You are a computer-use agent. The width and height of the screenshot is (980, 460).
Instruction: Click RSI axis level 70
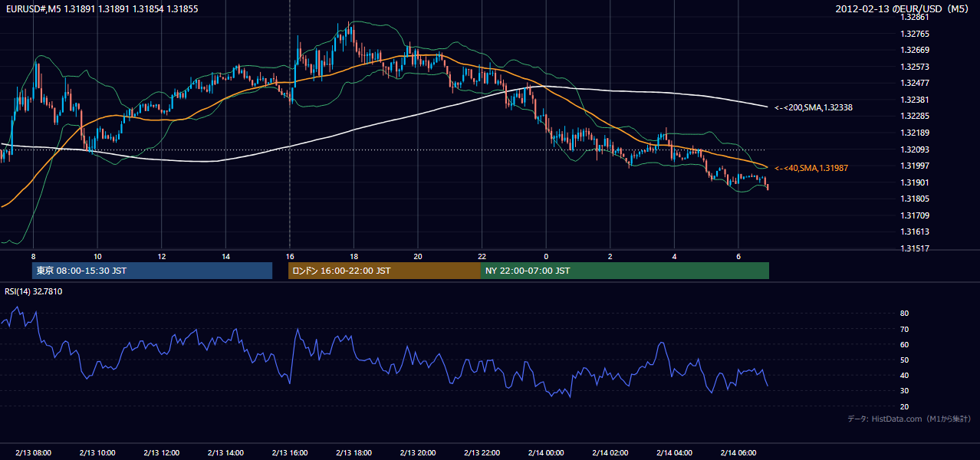pos(905,329)
